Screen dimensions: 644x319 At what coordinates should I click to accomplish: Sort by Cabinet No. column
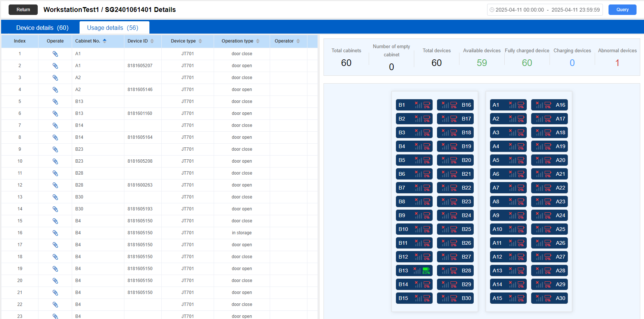tap(105, 41)
